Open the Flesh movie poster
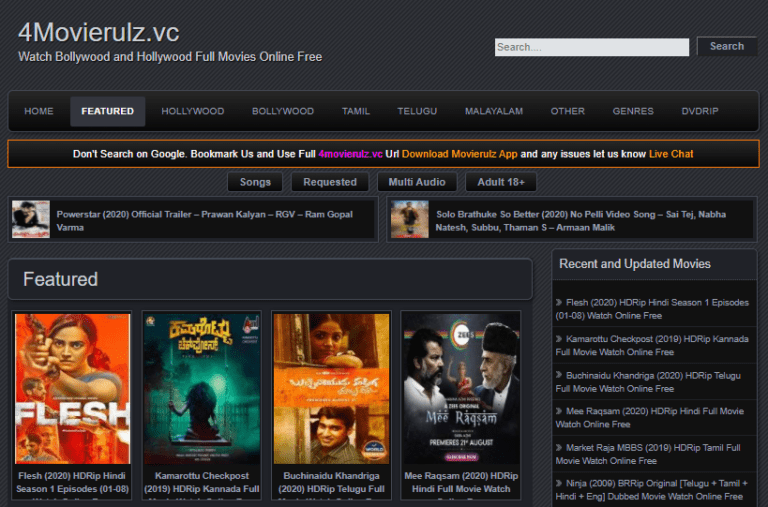The height and width of the screenshot is (507, 768). tap(72, 388)
